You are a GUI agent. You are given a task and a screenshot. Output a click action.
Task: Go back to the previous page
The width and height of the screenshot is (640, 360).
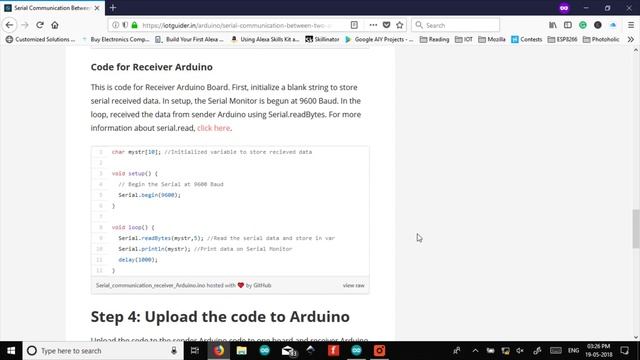point(9,25)
